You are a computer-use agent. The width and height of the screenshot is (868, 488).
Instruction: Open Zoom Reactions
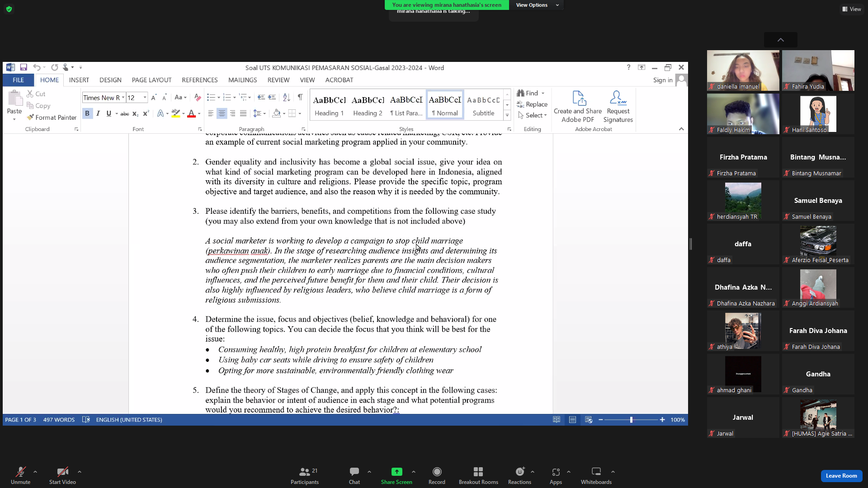pyautogui.click(x=519, y=476)
